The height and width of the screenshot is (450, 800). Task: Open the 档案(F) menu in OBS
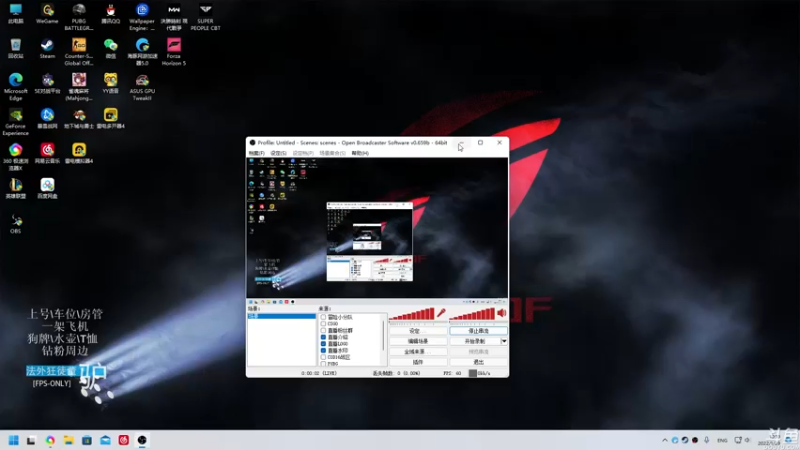256,153
